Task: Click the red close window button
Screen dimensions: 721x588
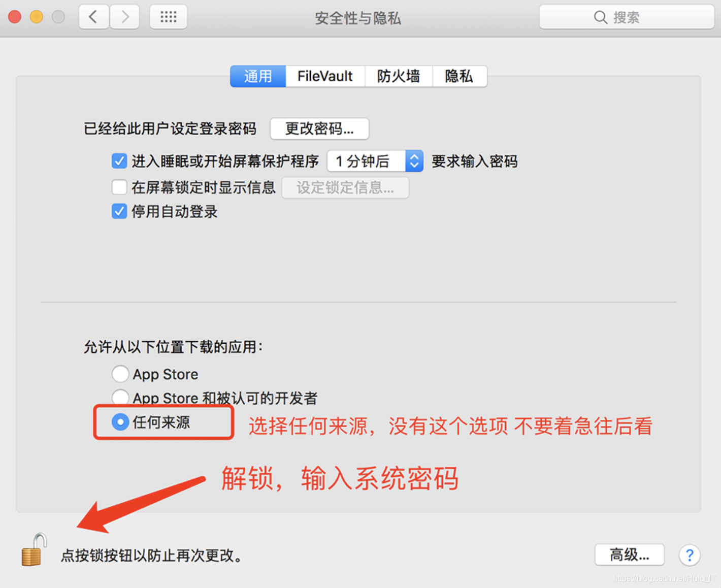Action: (x=15, y=17)
